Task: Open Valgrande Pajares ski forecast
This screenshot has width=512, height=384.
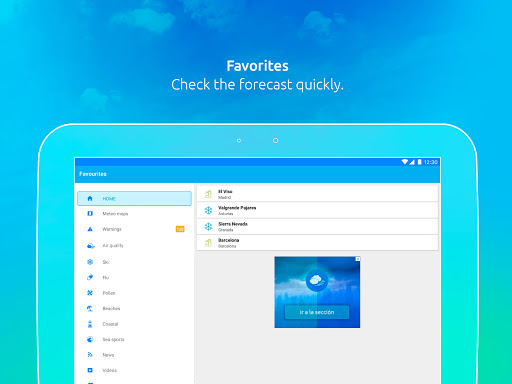Action: click(317, 210)
